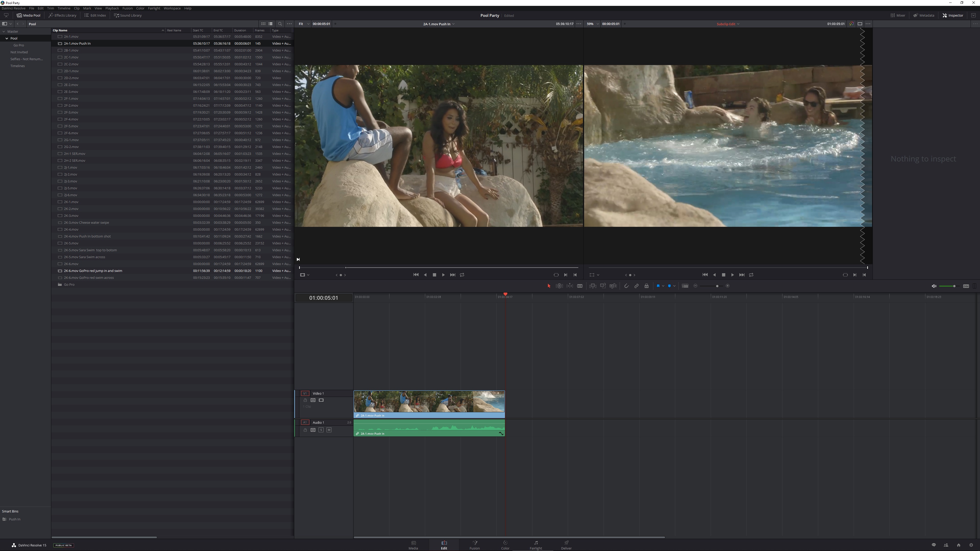Toggle loop in the timeline viewer
Screen dimensions: 980x551
[x=751, y=275]
